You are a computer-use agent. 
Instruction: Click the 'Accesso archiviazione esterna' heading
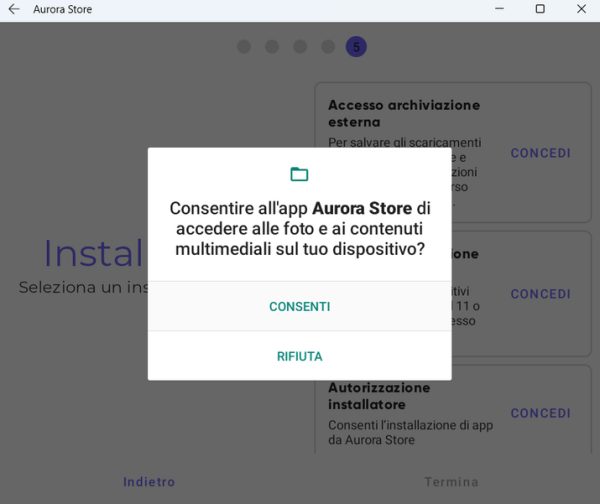click(404, 113)
